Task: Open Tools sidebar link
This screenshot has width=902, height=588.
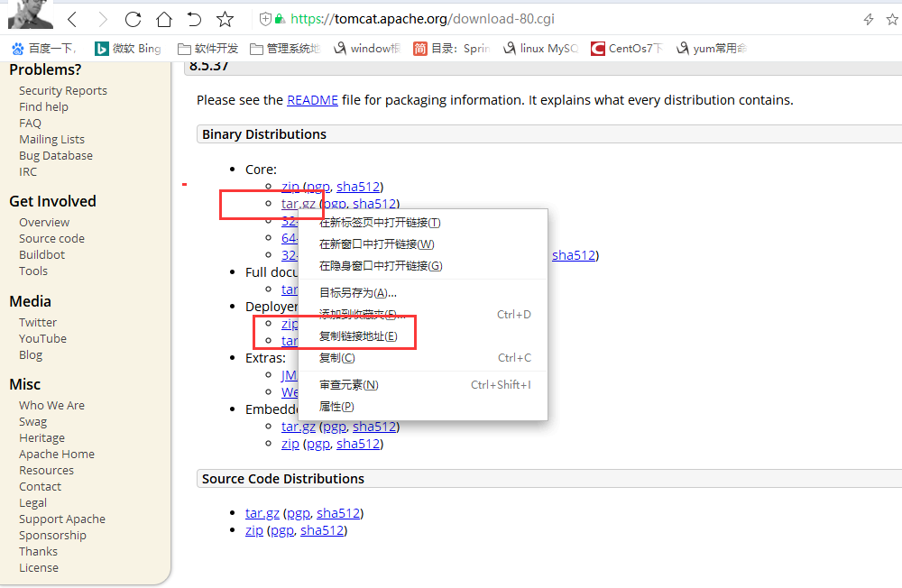Action: tap(32, 271)
